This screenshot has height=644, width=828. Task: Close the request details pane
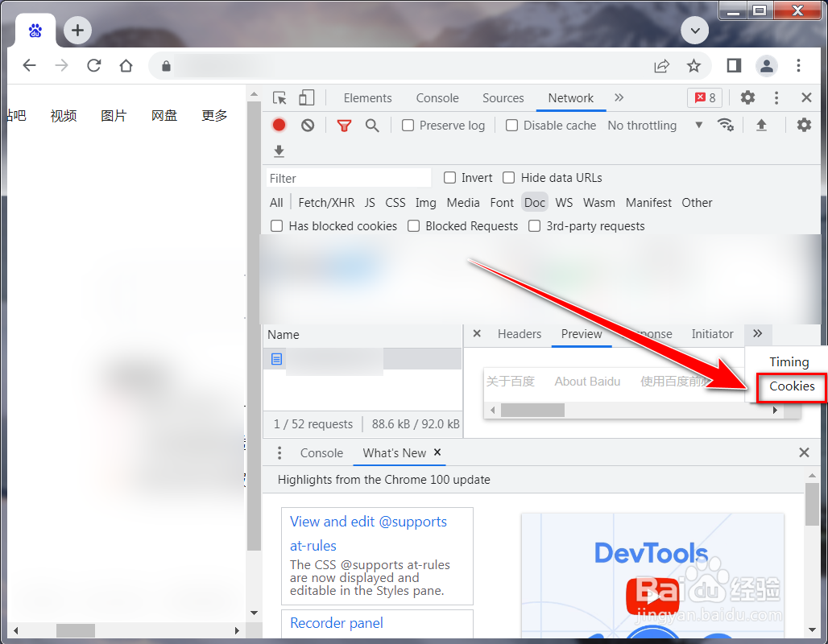click(x=477, y=333)
